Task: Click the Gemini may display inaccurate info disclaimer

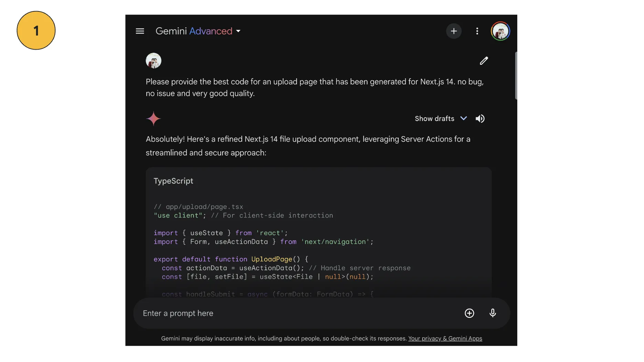Action: point(284,339)
